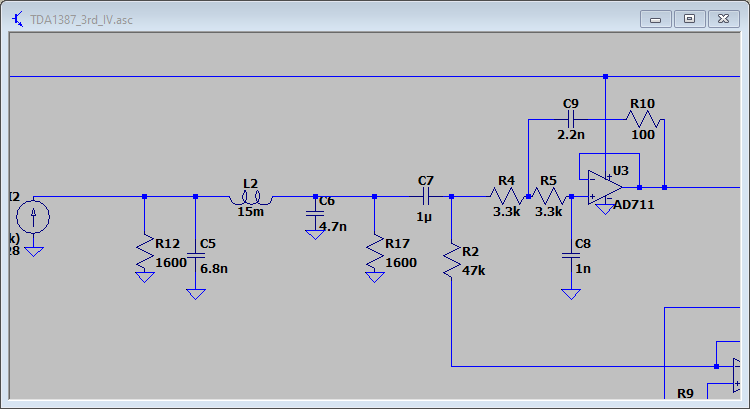Screen dimensions: 750x409
Task: Close the TDA1387_3rd_IV.asc window
Action: tap(724, 19)
